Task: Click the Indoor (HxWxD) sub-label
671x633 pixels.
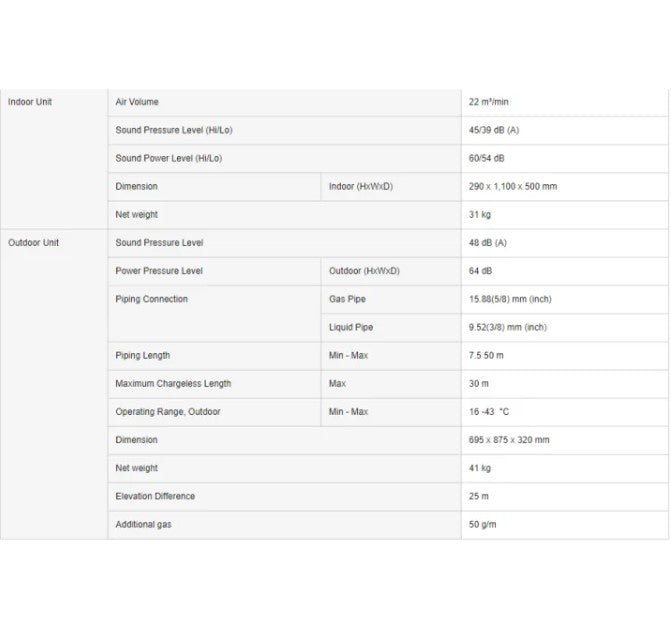Action: tap(361, 187)
